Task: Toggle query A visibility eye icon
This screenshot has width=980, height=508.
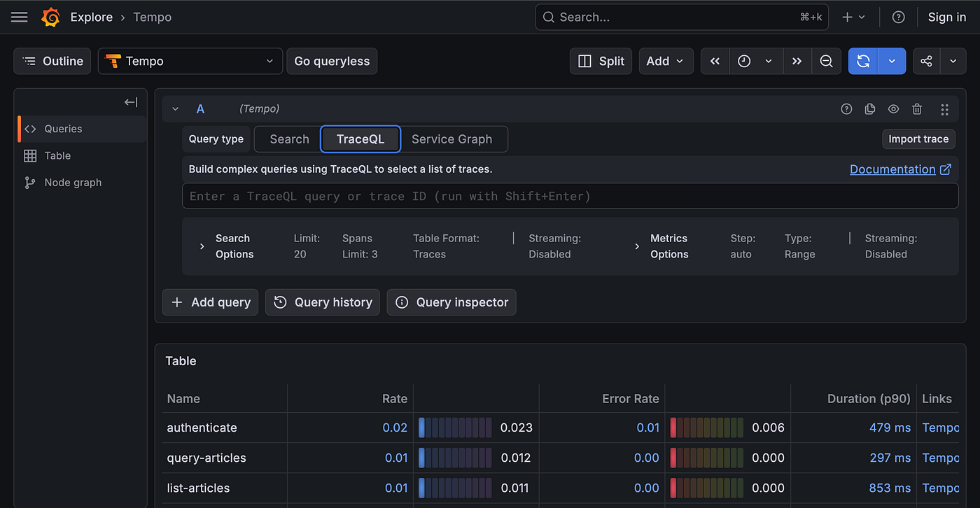Action: click(893, 109)
